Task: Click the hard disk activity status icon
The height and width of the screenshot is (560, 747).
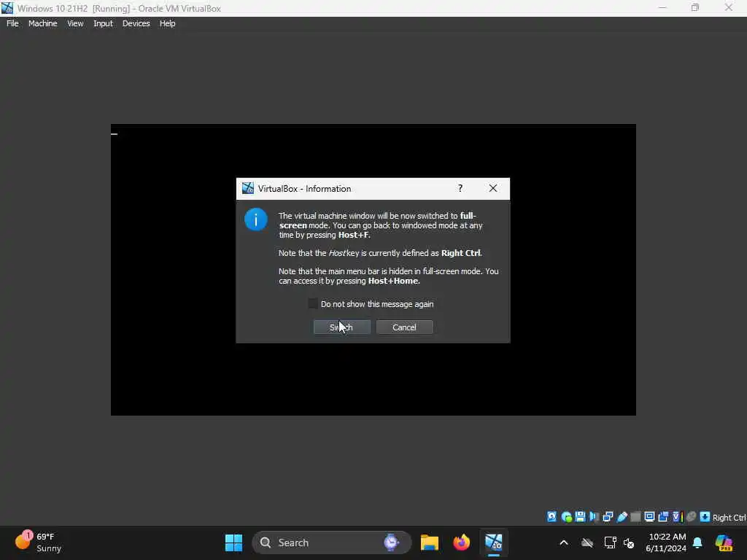Action: coord(551,517)
